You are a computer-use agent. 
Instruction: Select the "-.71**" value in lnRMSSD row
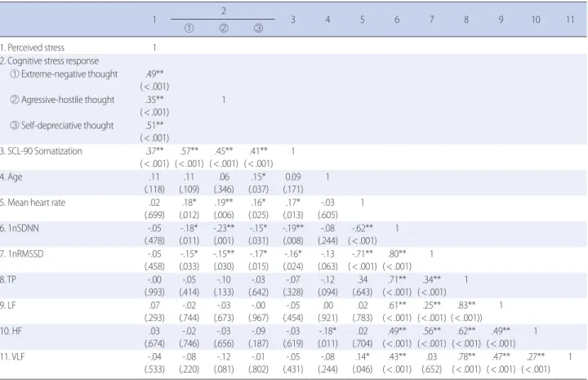[x=363, y=254]
